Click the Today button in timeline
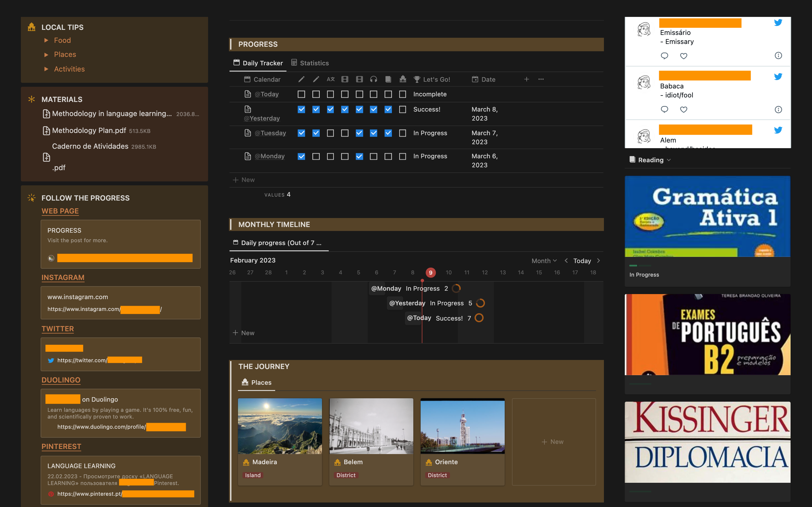 582,261
